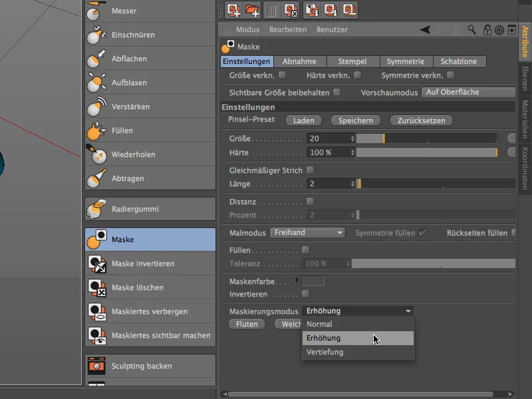Image resolution: width=532 pixels, height=399 pixels.
Task: Select the Einschnüren sculpt tool
Action: pyautogui.click(x=150, y=35)
